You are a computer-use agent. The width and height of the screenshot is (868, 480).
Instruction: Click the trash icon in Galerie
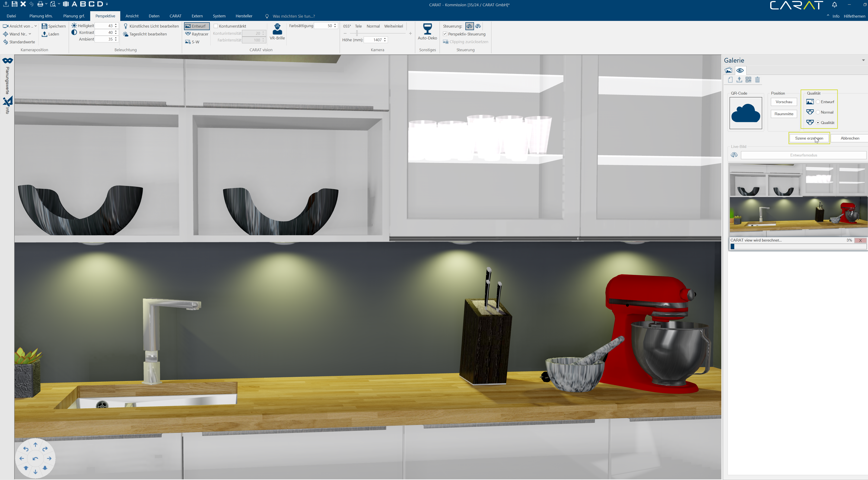757,80
